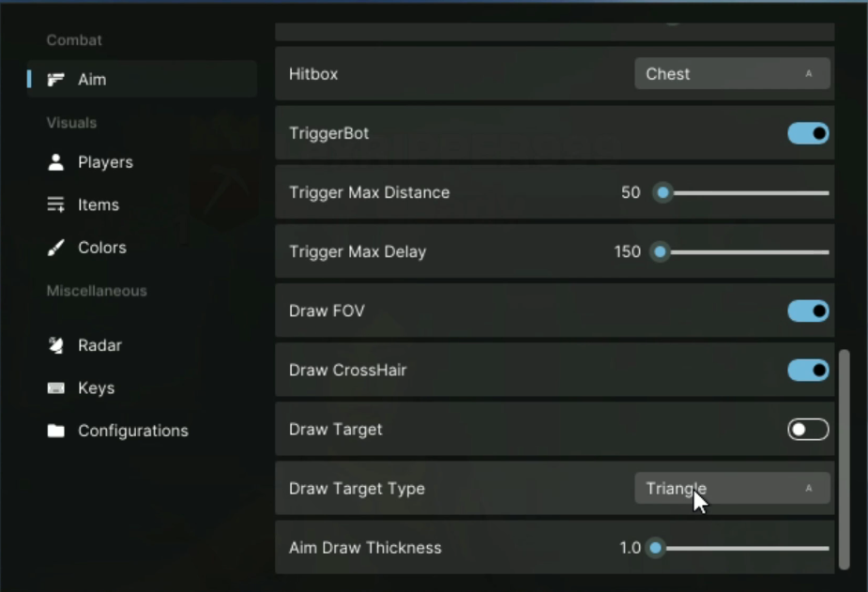Click the Aim Draw Thickness slider handle
Screen dimensions: 868x592
pos(656,548)
